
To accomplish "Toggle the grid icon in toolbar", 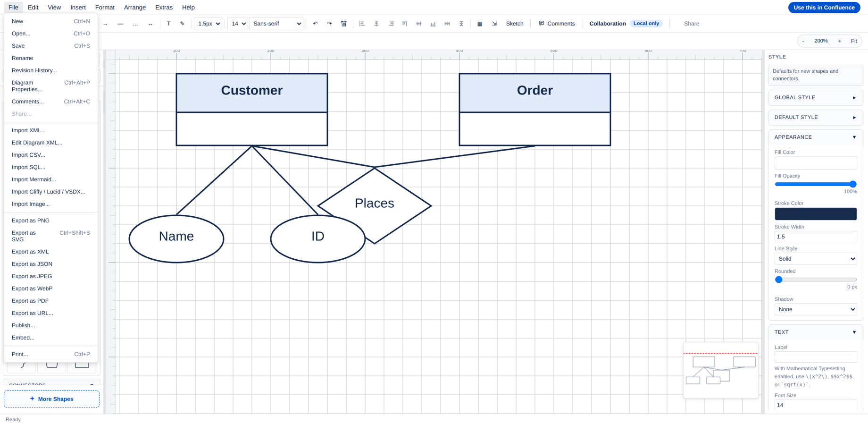I will click(x=480, y=24).
